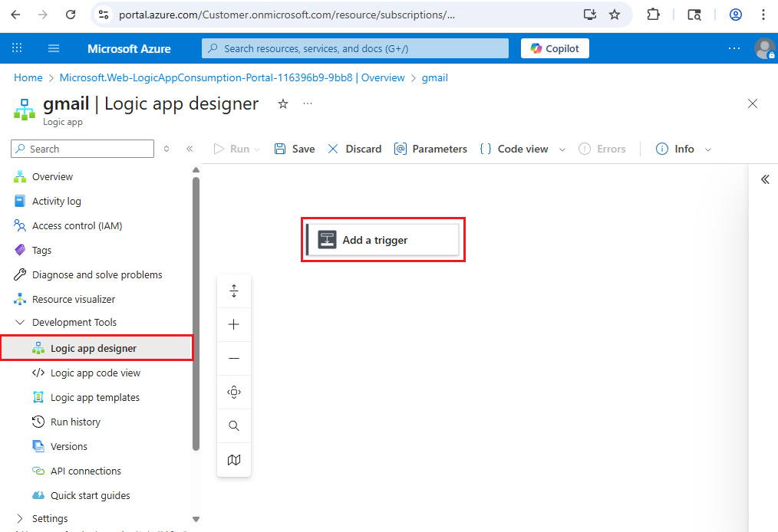Open the canvas search magnifier

coord(234,425)
